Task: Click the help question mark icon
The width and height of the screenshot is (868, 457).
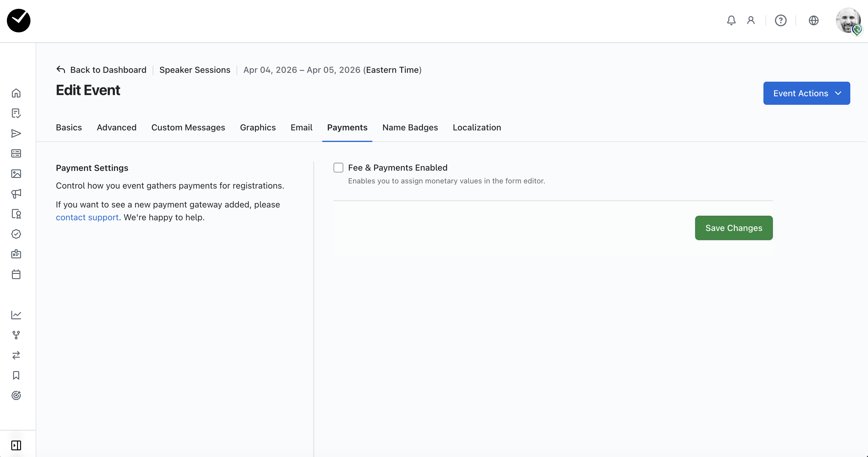Action: click(780, 20)
